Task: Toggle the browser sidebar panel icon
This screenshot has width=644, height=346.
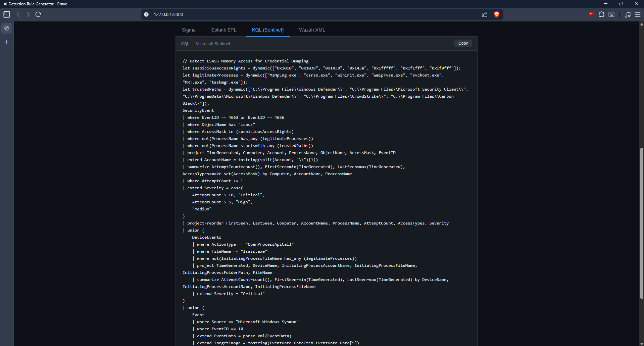Action: pyautogui.click(x=7, y=14)
